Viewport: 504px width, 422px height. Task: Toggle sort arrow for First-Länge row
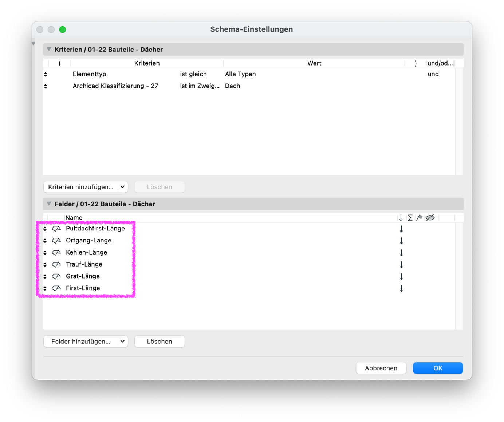[x=401, y=289]
